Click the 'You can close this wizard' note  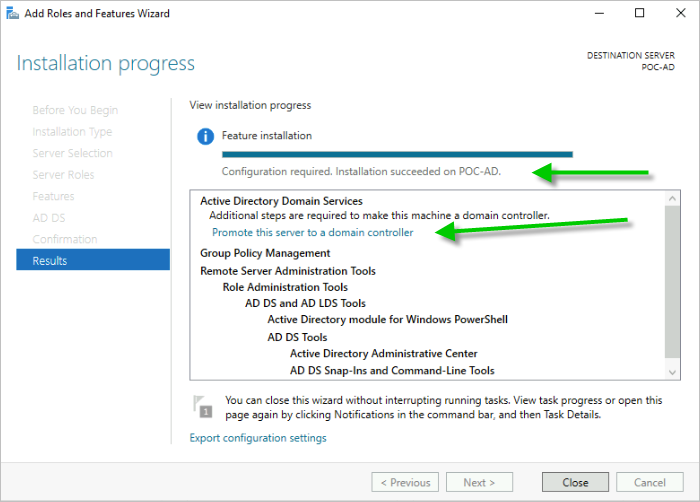pyautogui.click(x=444, y=407)
